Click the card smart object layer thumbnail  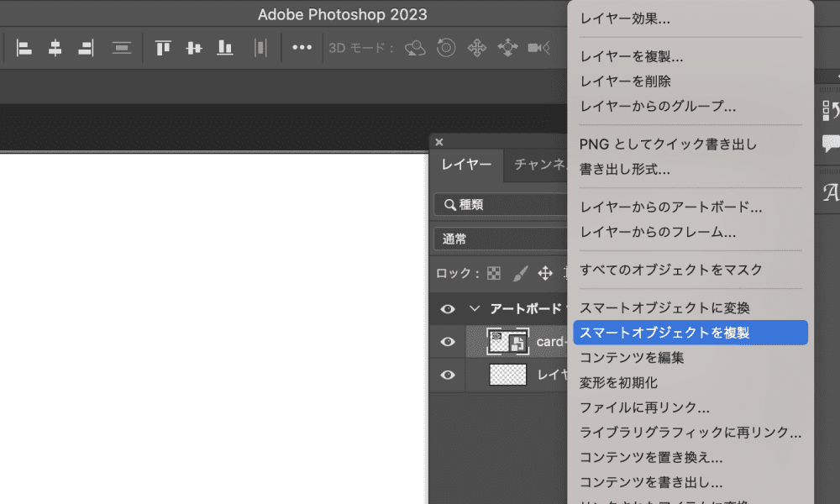pos(508,342)
